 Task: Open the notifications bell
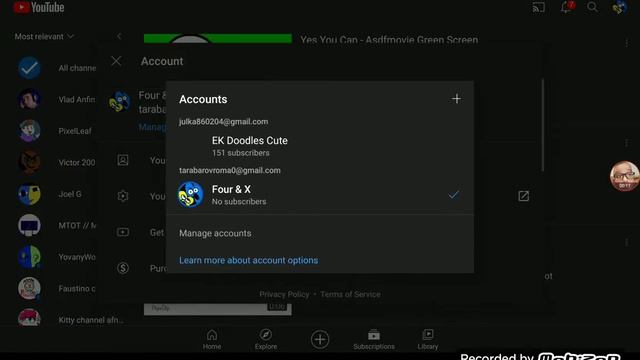tap(567, 7)
